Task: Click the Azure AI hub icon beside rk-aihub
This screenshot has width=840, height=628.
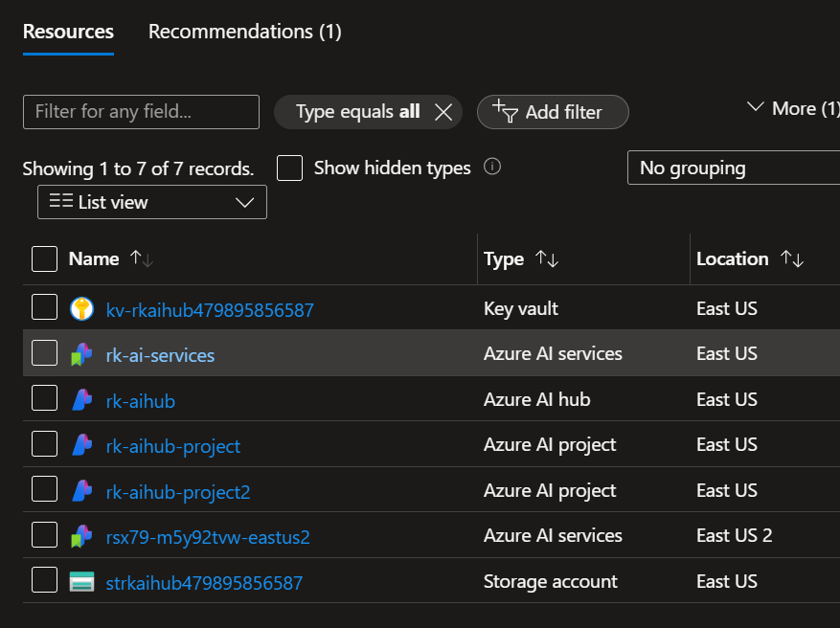Action: [x=81, y=400]
